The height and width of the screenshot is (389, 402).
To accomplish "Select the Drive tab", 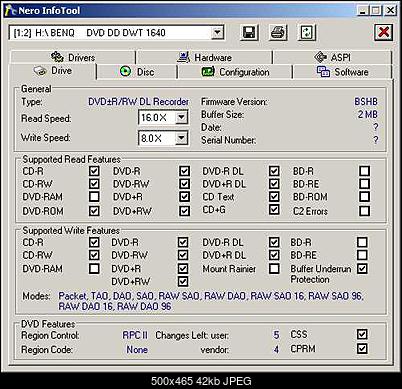I will [x=53, y=71].
